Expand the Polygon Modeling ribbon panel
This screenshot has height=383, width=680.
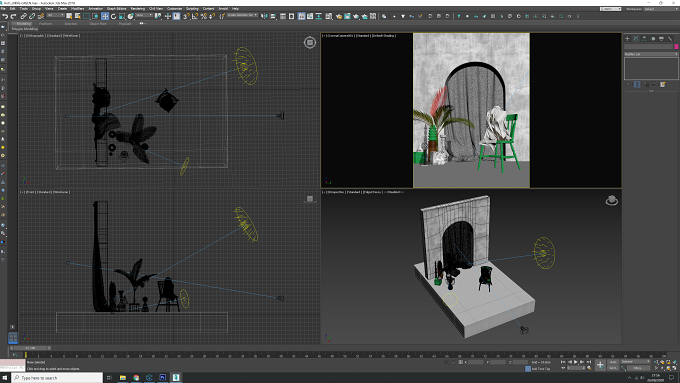pyautogui.click(x=25, y=29)
